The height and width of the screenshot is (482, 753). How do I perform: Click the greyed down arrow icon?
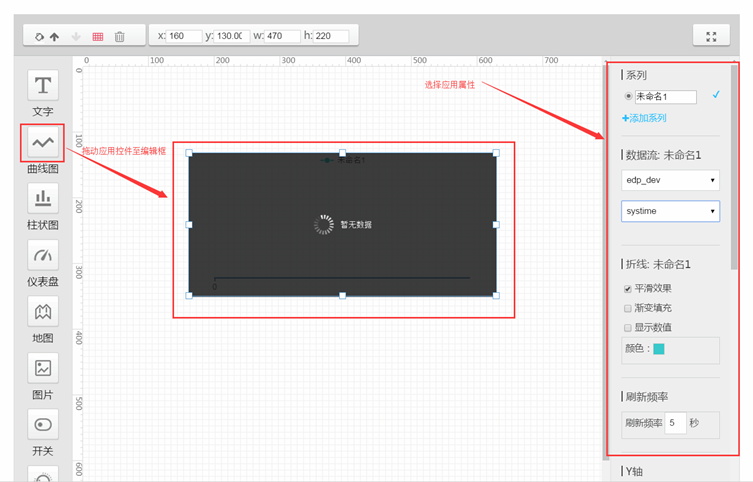(76, 36)
